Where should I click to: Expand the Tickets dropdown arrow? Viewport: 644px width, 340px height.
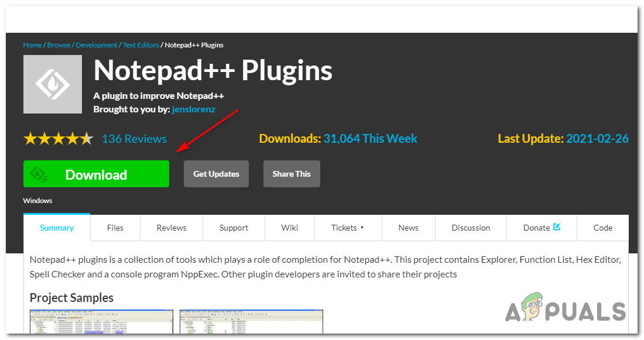click(362, 228)
